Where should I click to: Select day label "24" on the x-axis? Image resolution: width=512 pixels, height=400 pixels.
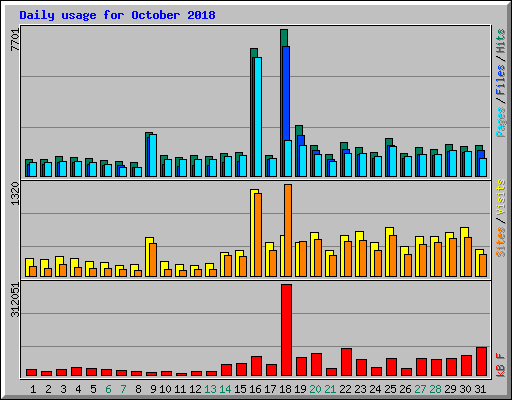tap(375, 389)
